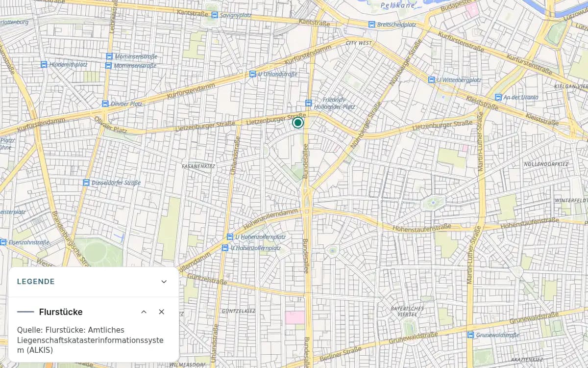Click the Düsseldorfer Straße stop label
Image resolution: width=588 pixels, height=368 pixels.
116,183
